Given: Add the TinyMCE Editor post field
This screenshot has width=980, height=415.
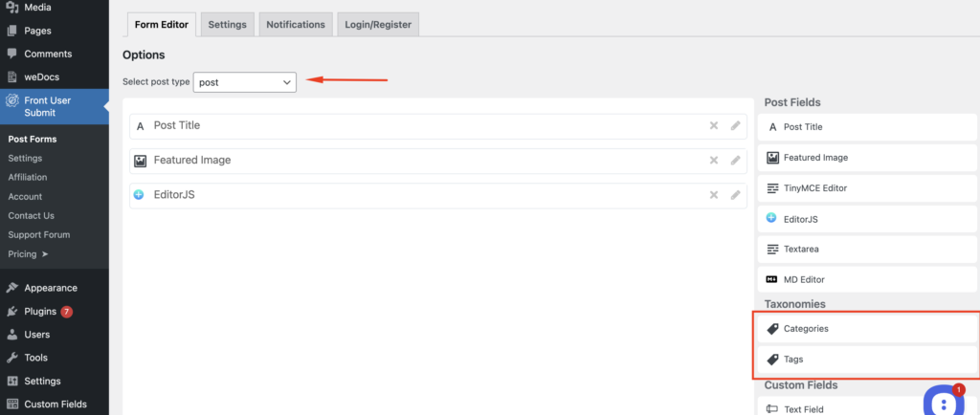Looking at the screenshot, I should tap(867, 188).
